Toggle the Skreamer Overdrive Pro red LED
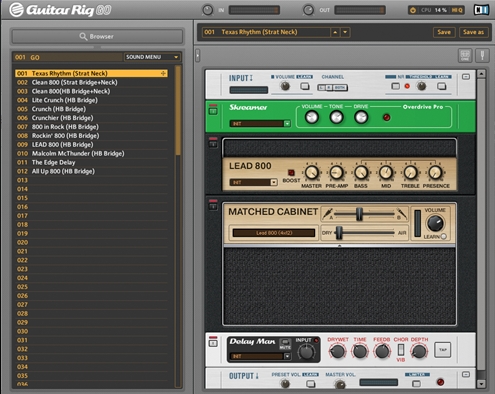This screenshot has height=394, width=495. 387,117
